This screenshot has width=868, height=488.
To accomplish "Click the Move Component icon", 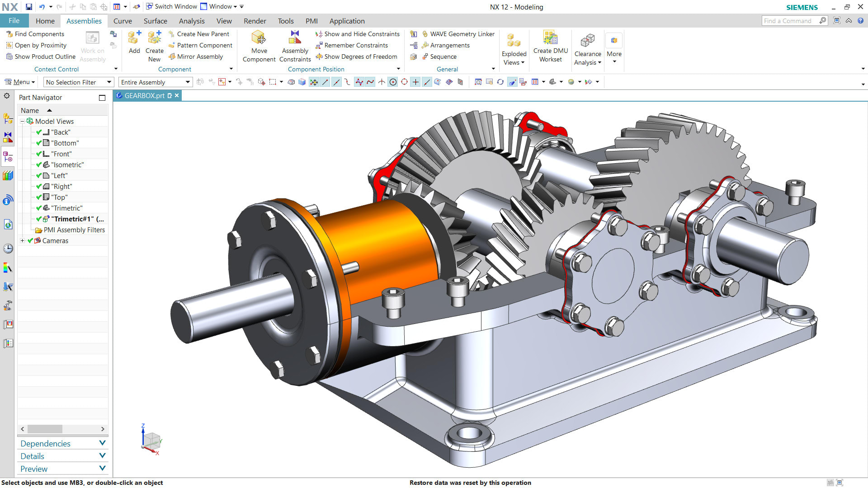I will click(x=259, y=38).
